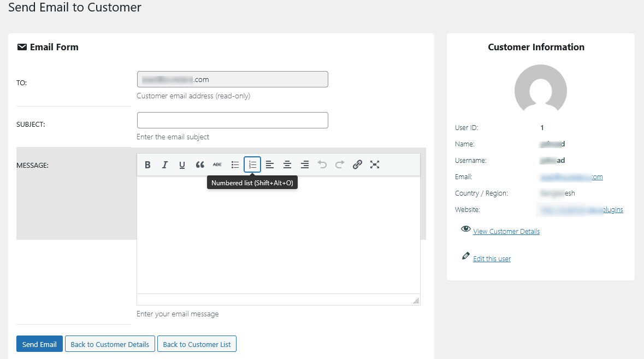The width and height of the screenshot is (644, 359).
Task: Toggle bold formatting in the editor
Action: 147,164
